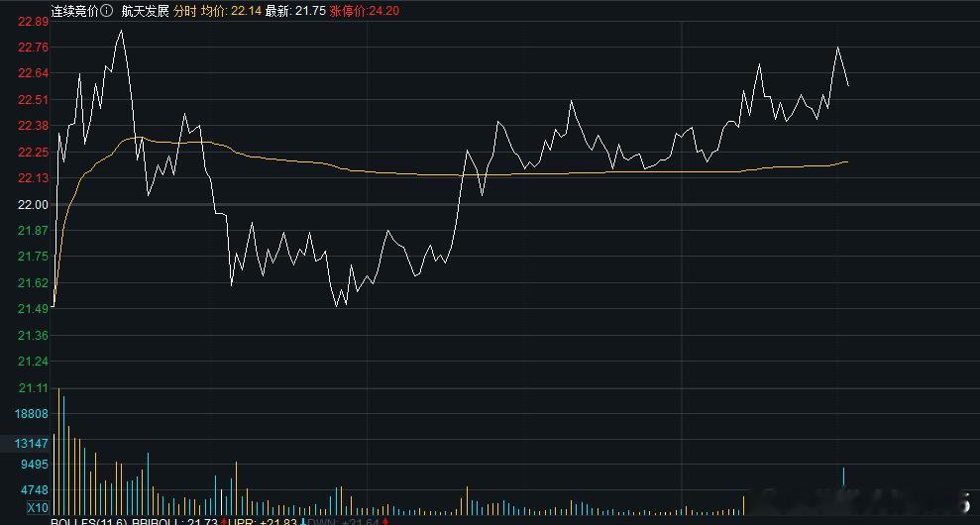Click the 22.38 price axis label
The height and width of the screenshot is (525, 980).
click(33, 126)
